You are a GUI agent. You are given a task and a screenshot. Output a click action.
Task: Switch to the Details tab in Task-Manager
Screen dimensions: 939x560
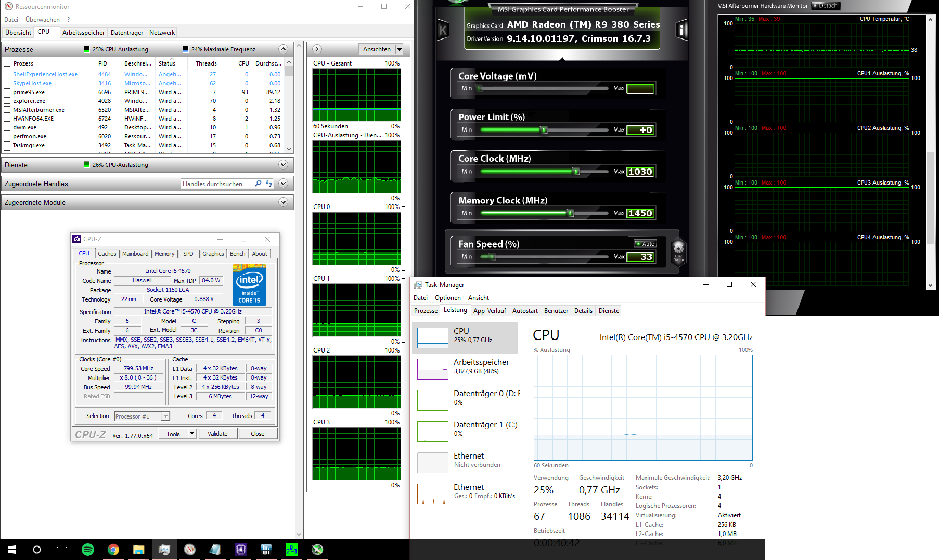pos(583,311)
